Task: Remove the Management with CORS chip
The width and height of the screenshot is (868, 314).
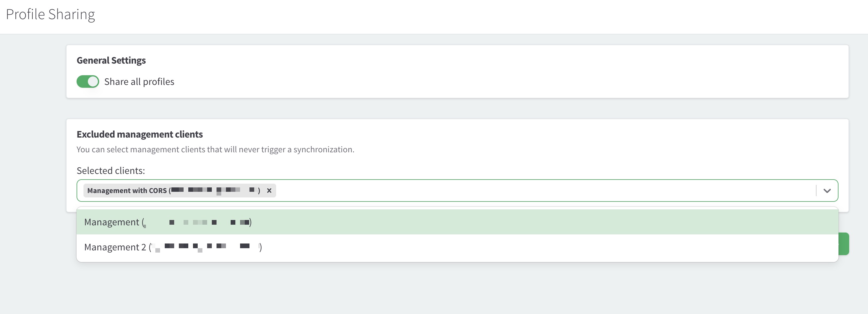Action: [x=269, y=191]
